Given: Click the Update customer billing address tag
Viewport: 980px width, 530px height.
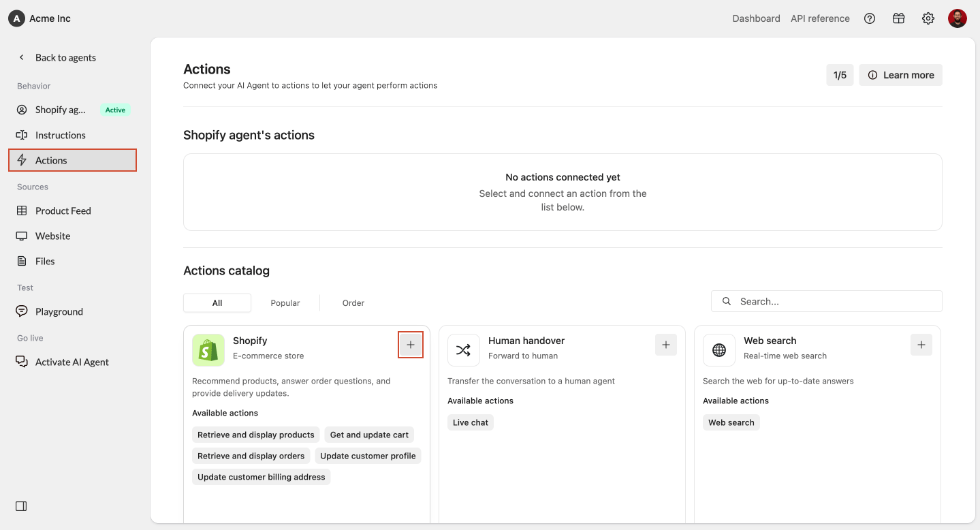Looking at the screenshot, I should 262,477.
